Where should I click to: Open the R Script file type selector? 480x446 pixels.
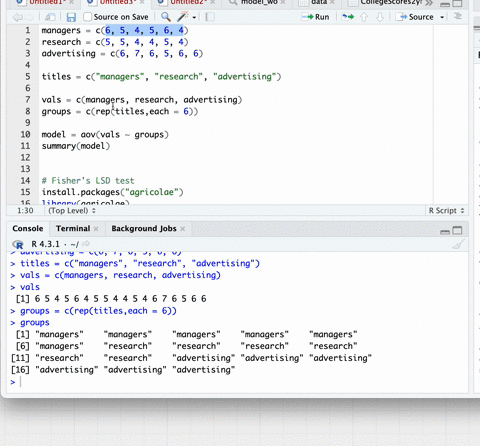[x=446, y=211]
